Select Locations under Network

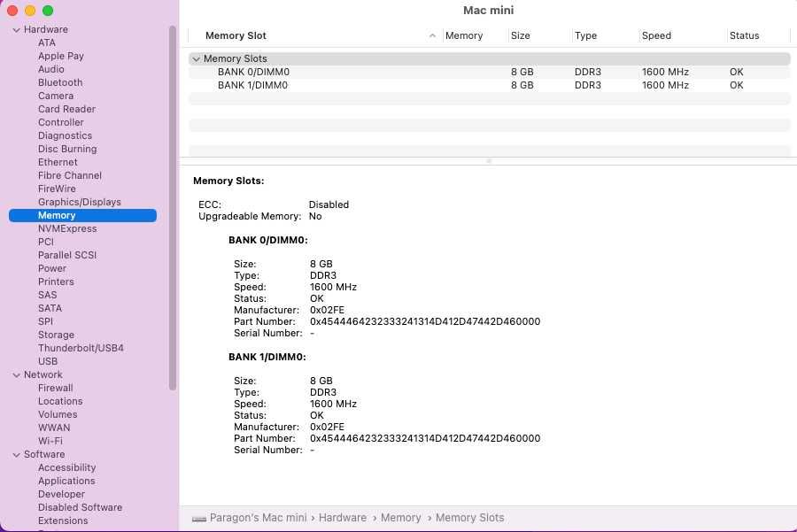[x=60, y=401]
